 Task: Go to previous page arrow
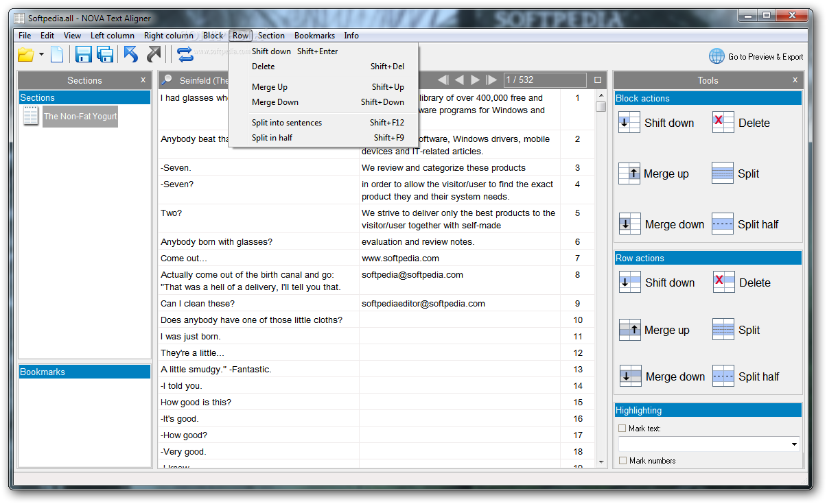pyautogui.click(x=459, y=80)
